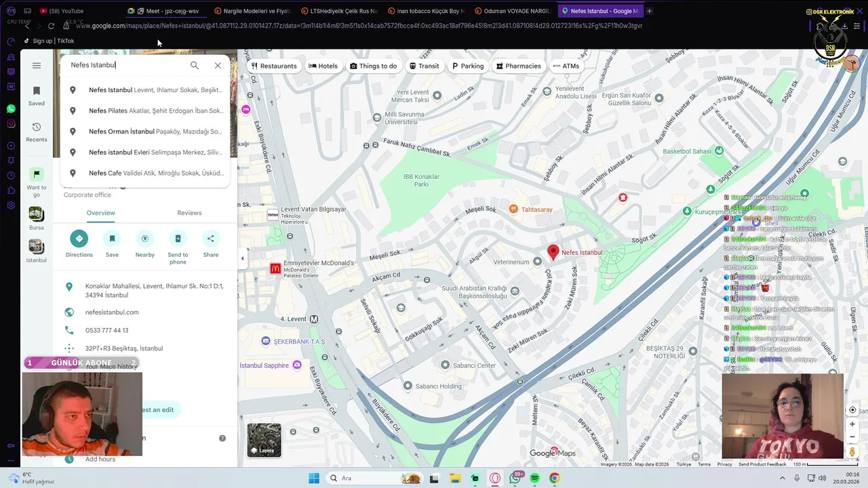Click the Konaklar Mahallesi address row
The image size is (868, 488).
[x=145, y=291]
